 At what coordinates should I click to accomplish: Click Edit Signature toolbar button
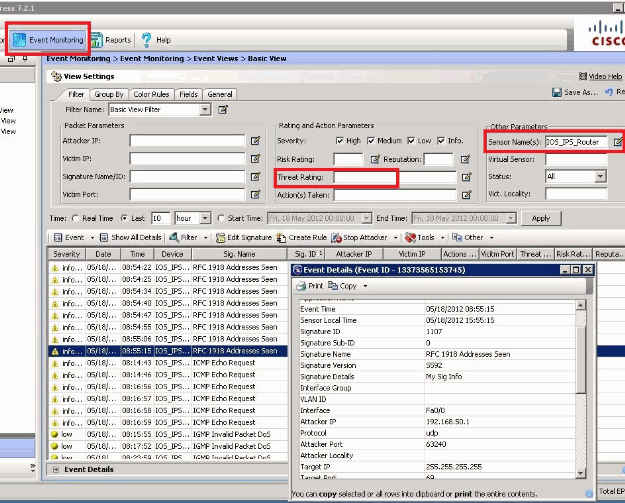(x=244, y=237)
